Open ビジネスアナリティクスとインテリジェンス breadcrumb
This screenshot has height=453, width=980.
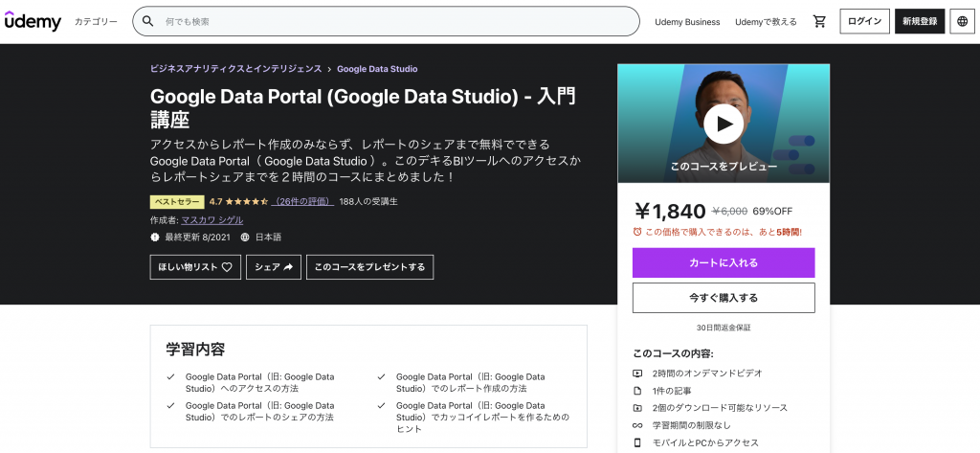[x=235, y=69]
